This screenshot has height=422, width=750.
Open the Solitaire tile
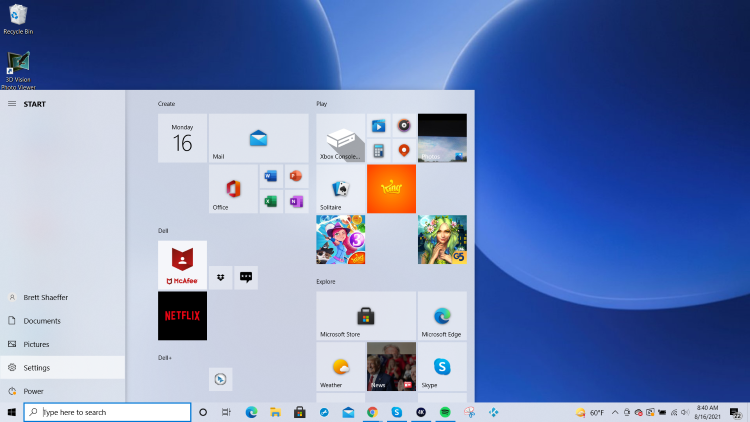[x=340, y=189]
